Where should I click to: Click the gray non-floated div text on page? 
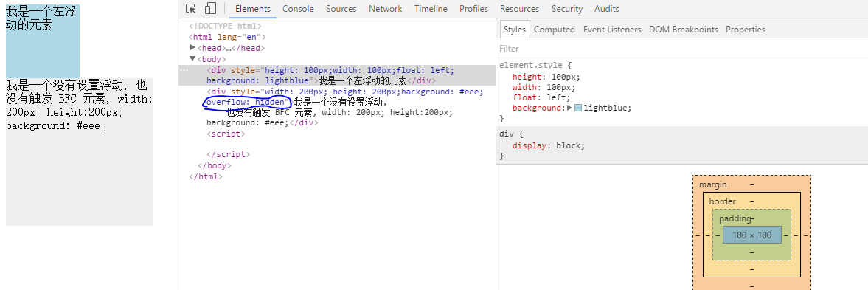pyautogui.click(x=79, y=106)
